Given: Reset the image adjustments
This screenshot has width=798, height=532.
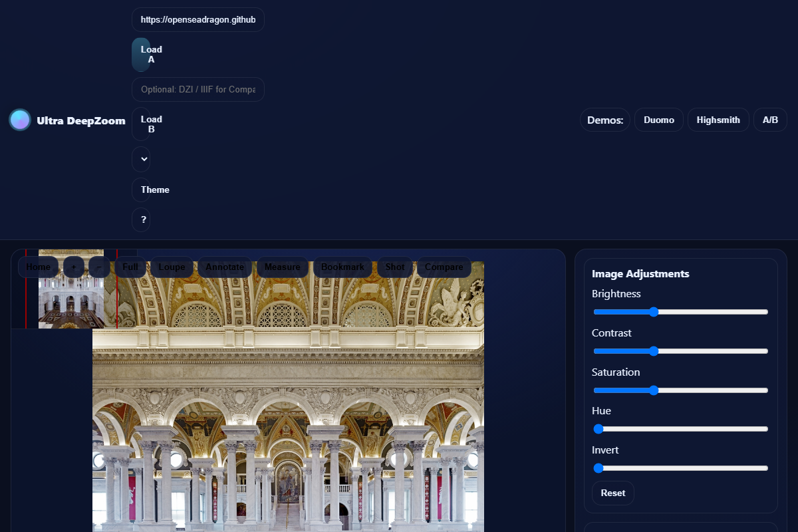Looking at the screenshot, I should point(613,493).
